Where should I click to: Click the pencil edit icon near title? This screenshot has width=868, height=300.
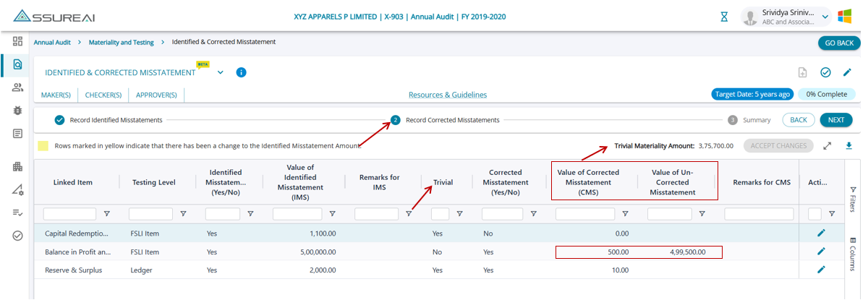tap(847, 72)
